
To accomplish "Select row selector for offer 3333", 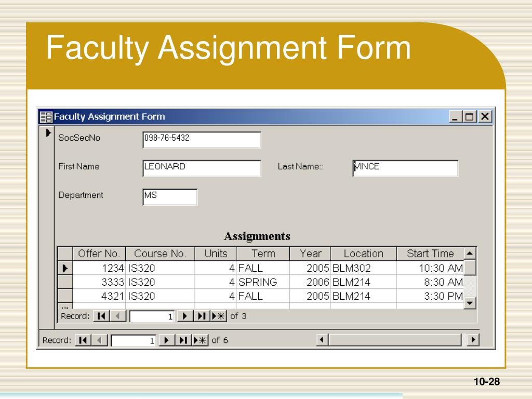I will [65, 282].
